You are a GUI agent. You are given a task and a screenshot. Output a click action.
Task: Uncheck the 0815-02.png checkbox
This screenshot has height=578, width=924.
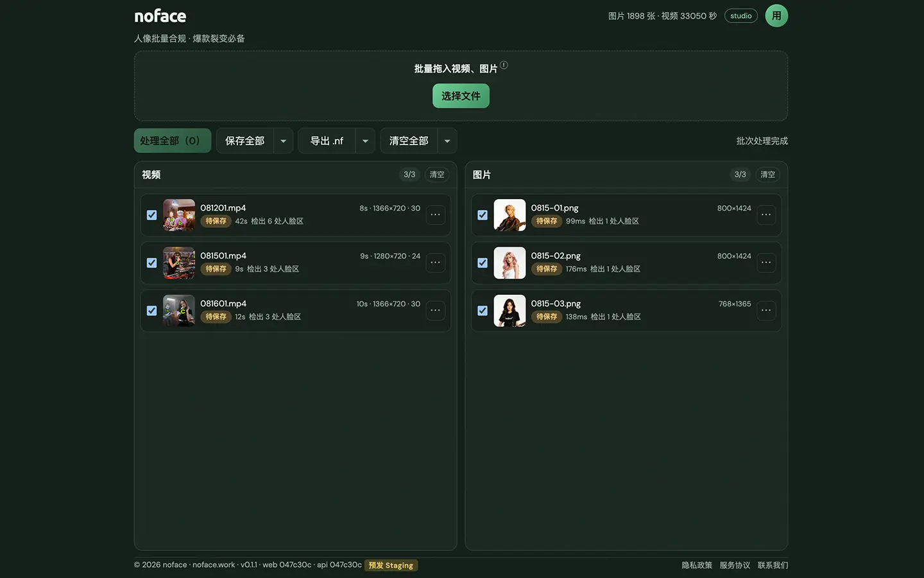483,263
